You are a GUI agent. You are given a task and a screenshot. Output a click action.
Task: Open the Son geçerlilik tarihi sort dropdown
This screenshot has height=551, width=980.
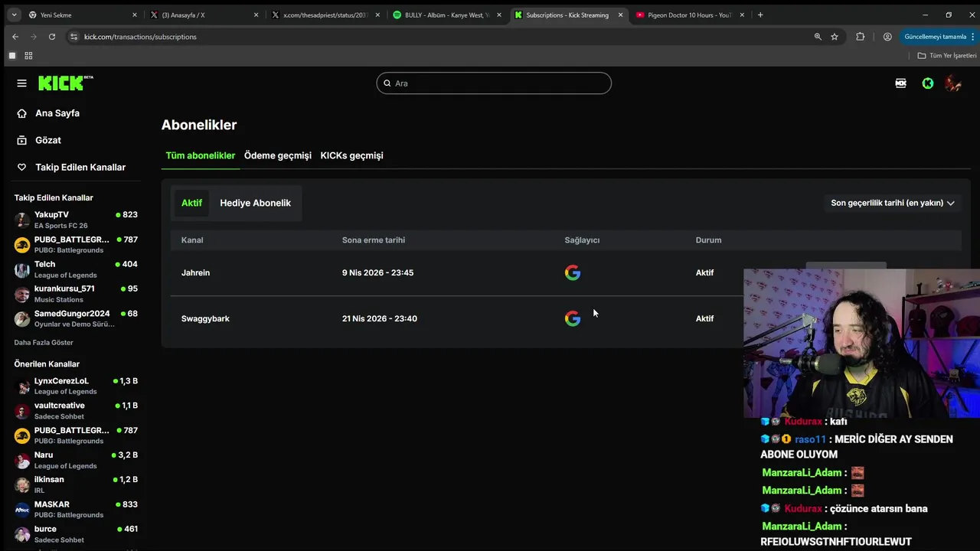pos(893,203)
